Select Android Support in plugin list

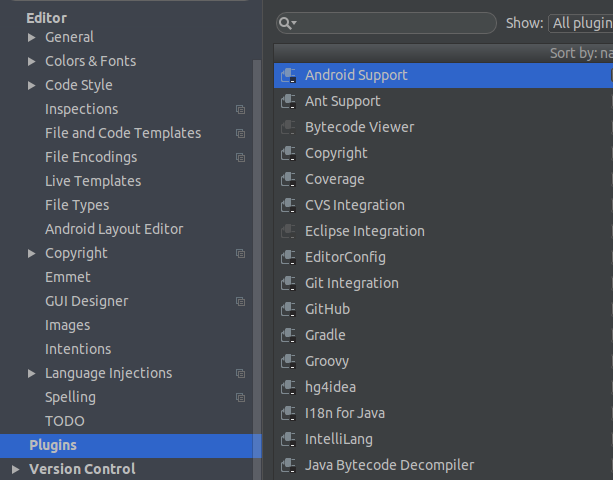pyautogui.click(x=443, y=75)
